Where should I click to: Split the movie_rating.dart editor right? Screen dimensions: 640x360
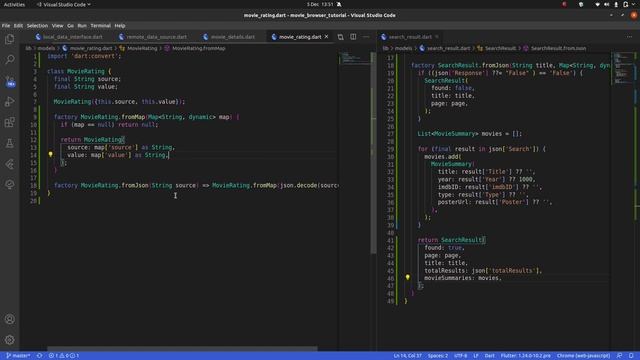[353, 37]
